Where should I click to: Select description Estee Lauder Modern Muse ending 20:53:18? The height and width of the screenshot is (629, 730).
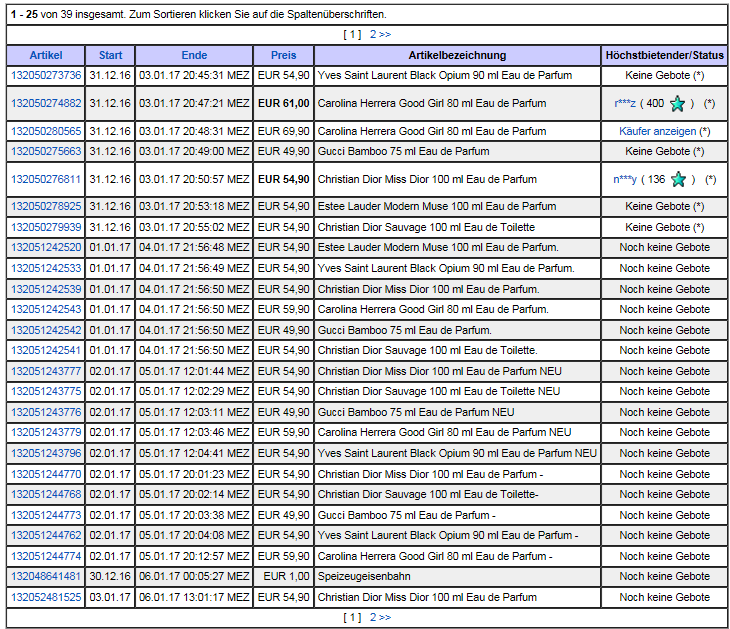pyautogui.click(x=437, y=206)
